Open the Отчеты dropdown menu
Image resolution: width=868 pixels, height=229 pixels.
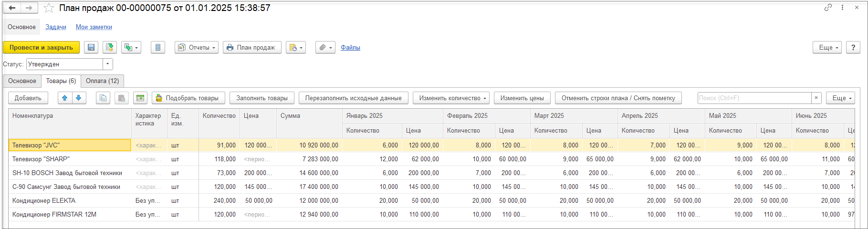click(197, 48)
